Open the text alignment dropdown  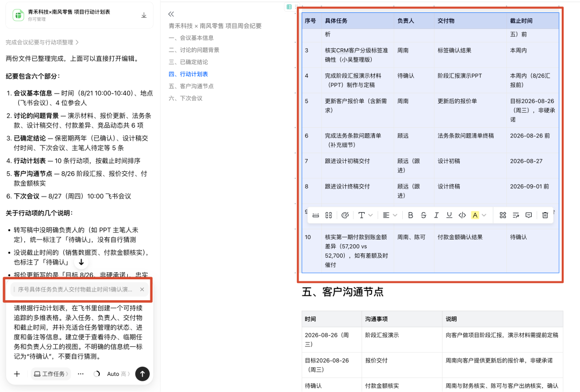click(390, 215)
